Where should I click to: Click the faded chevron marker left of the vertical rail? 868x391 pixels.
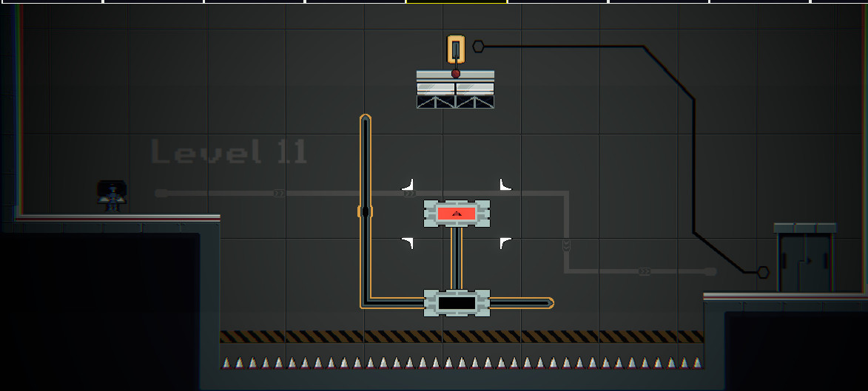coord(278,193)
